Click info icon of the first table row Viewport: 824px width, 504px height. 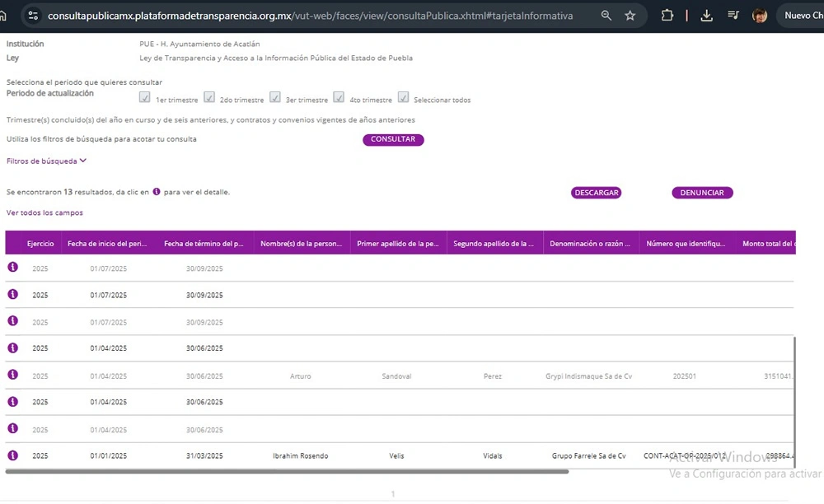point(12,267)
